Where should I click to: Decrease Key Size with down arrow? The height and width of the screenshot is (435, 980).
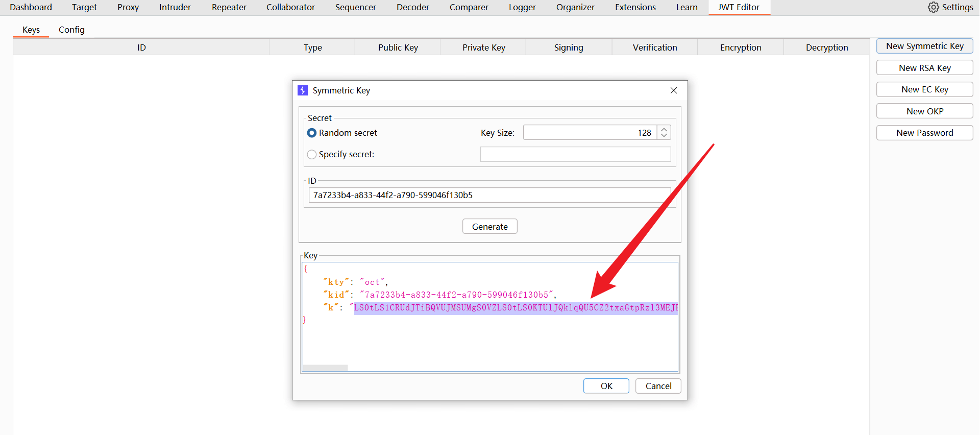pos(664,136)
